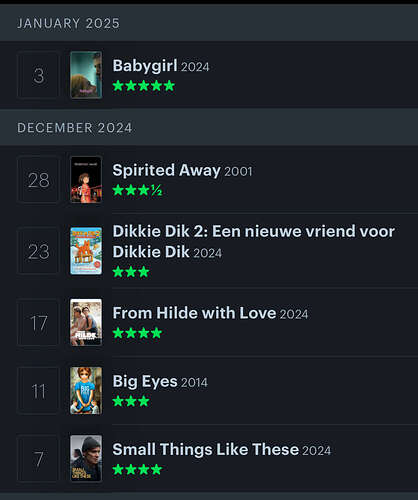Screen dimensions: 418x500
Task: Open Dikkie Dik 2: Een nieuwe vriend title
Action: pos(254,242)
